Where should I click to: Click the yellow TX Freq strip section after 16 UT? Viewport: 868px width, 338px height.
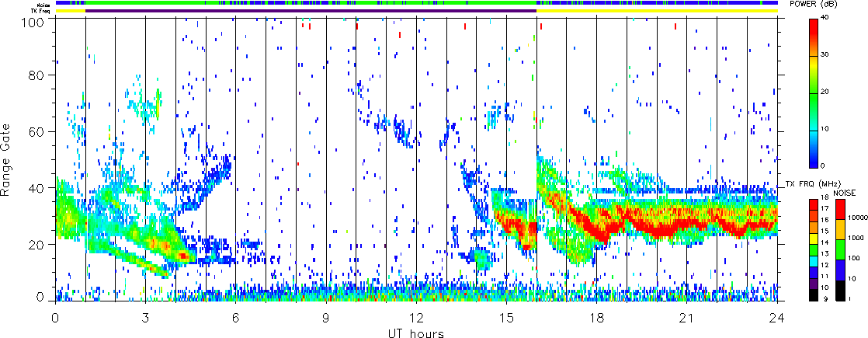coord(657,11)
